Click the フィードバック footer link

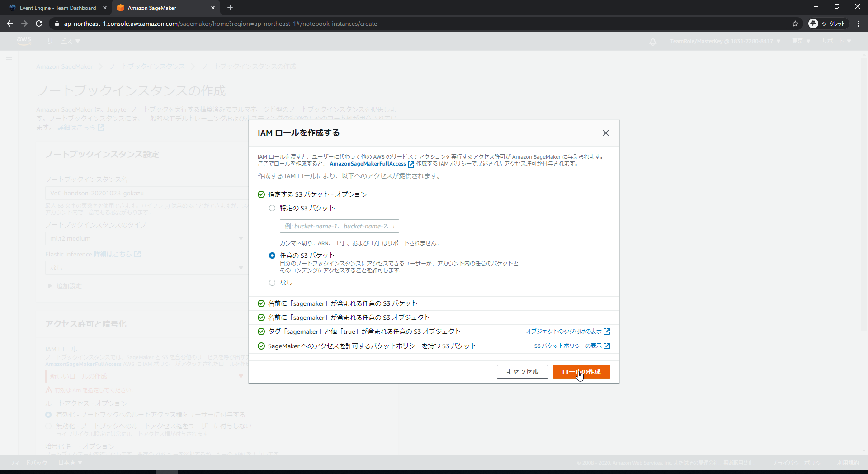pyautogui.click(x=28, y=463)
